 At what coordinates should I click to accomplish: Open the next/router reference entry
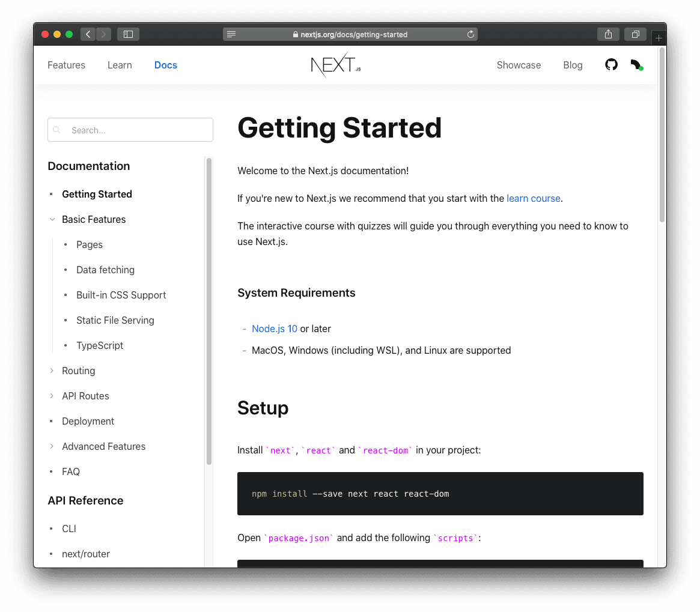pos(86,554)
